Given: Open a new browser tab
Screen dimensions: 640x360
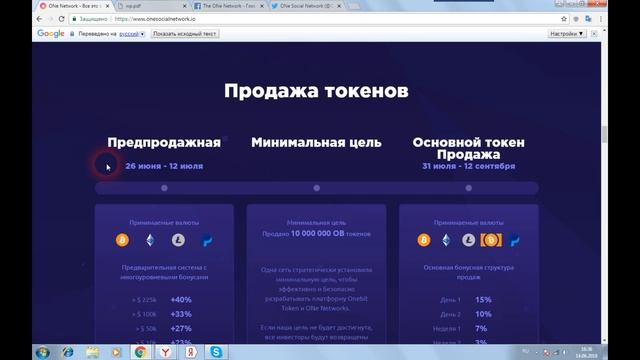Looking at the screenshot, I should tap(354, 6).
